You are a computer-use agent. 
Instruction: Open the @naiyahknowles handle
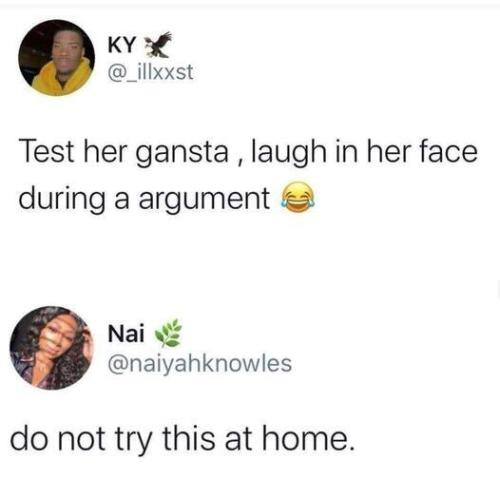199,363
